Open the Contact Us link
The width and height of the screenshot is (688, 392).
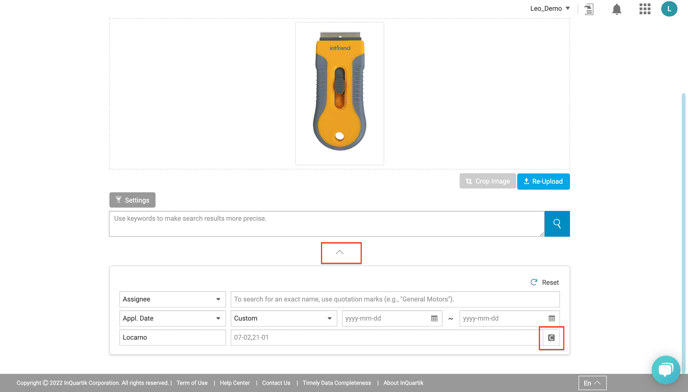[276, 383]
